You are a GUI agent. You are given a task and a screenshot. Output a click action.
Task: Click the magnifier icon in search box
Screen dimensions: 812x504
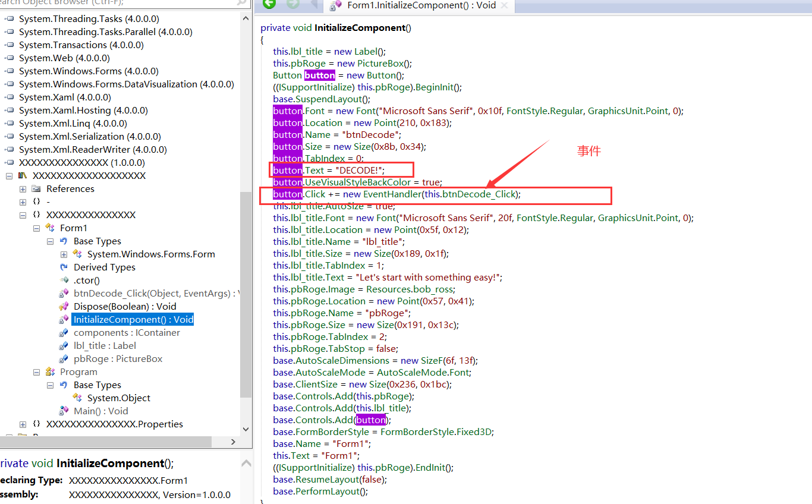point(241,3)
